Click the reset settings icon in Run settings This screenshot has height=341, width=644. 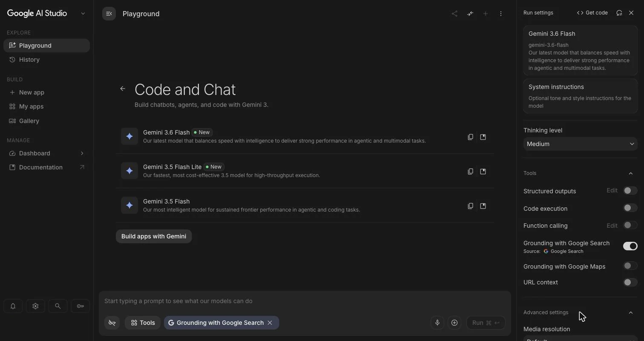point(619,13)
